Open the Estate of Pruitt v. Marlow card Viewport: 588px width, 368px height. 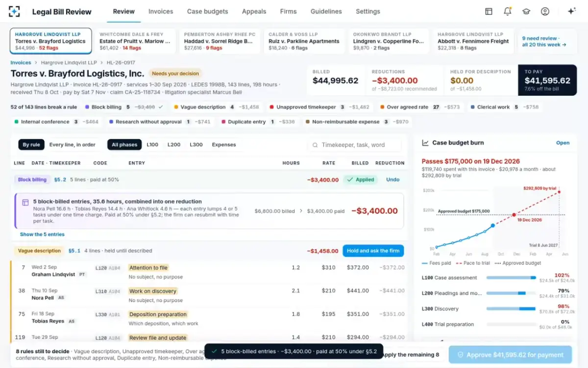135,41
